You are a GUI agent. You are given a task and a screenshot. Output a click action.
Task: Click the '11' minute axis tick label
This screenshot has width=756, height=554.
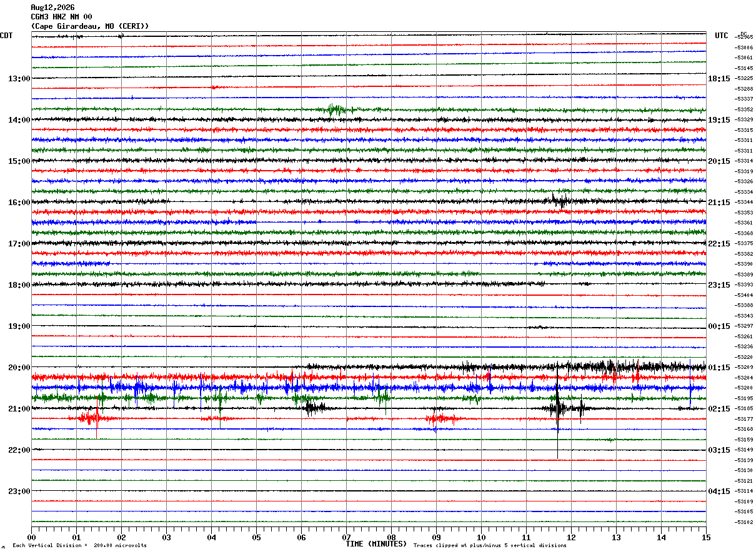526,538
